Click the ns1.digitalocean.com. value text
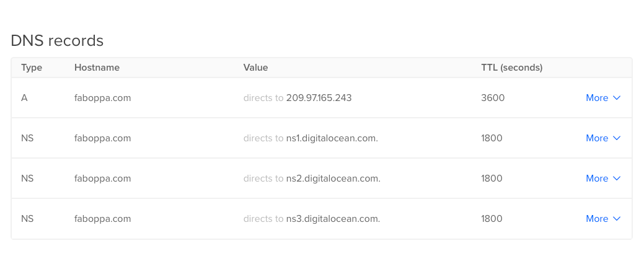 (332, 138)
